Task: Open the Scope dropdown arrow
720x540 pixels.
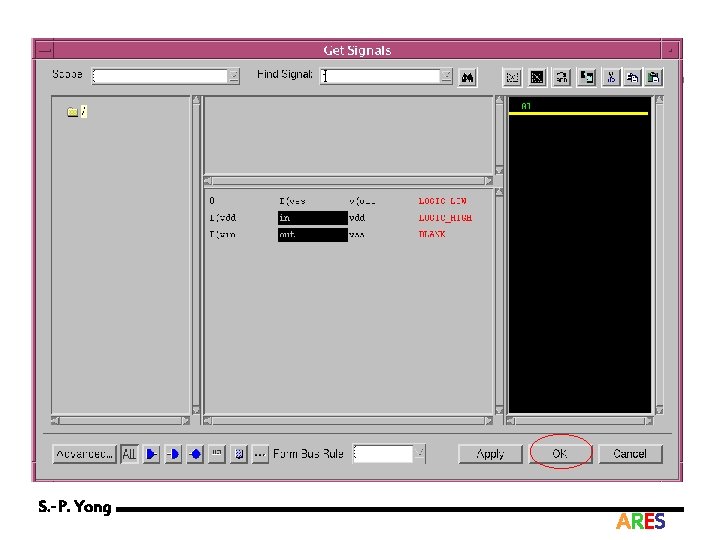Action: (x=234, y=76)
